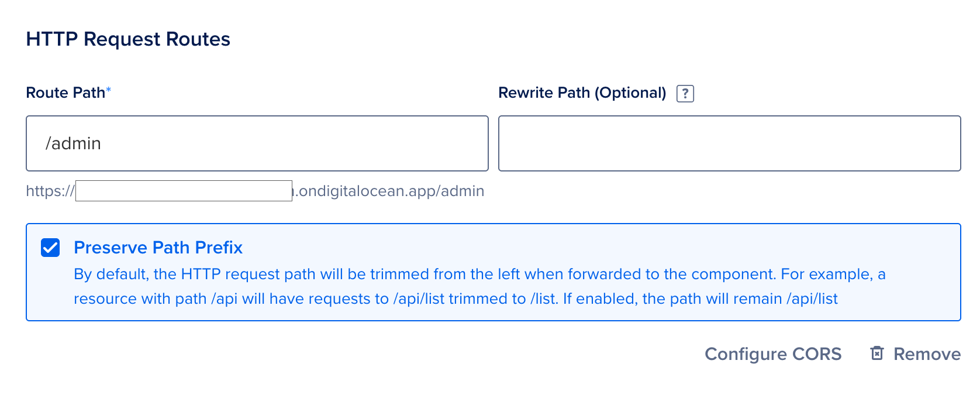Click the Configure CORS text button

click(x=773, y=353)
